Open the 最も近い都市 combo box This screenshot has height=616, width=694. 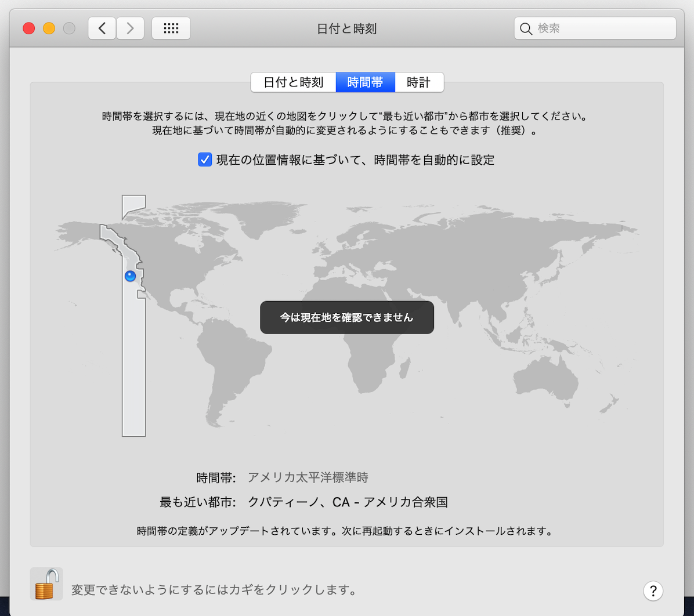[348, 502]
